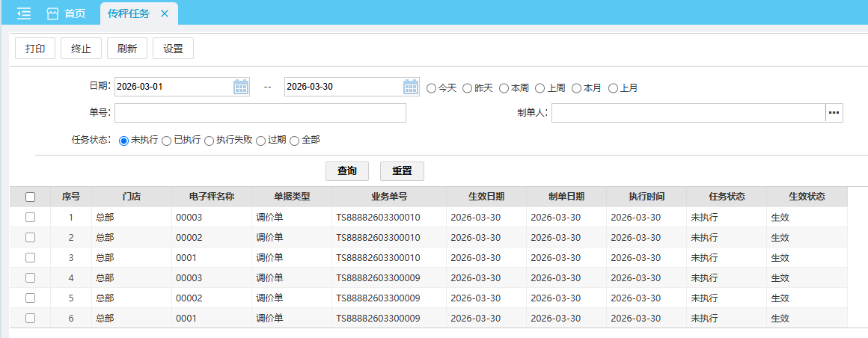Select the 传秤任务 tab
Image resolution: width=868 pixels, height=338 pixels.
point(128,13)
